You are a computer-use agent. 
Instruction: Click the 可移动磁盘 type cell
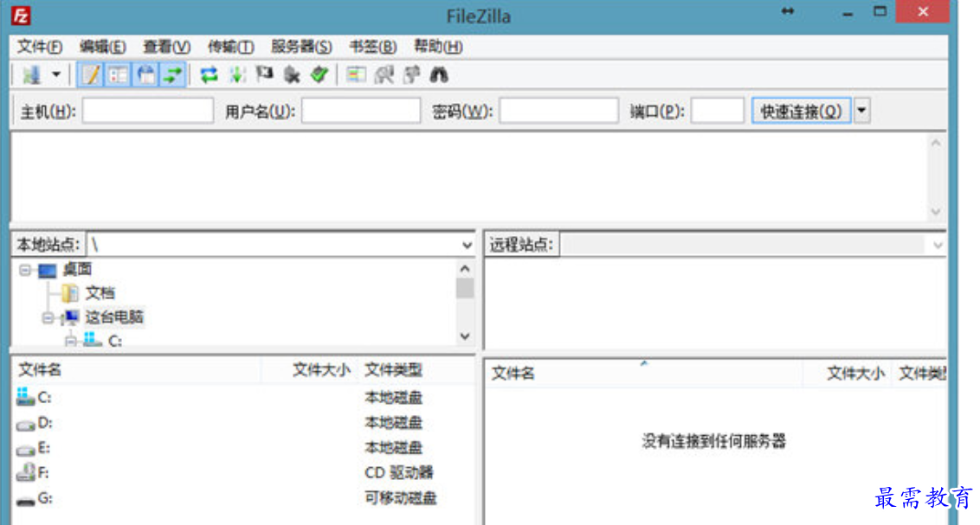coord(401,498)
